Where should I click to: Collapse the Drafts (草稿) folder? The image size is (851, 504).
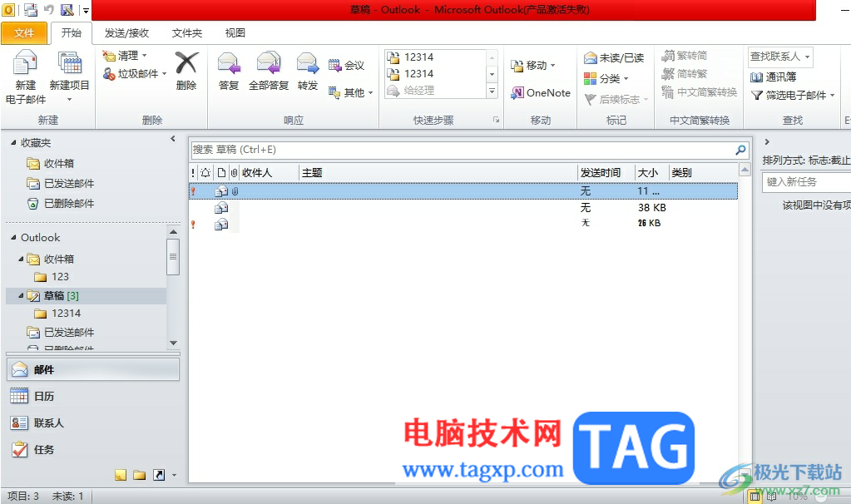(21, 296)
